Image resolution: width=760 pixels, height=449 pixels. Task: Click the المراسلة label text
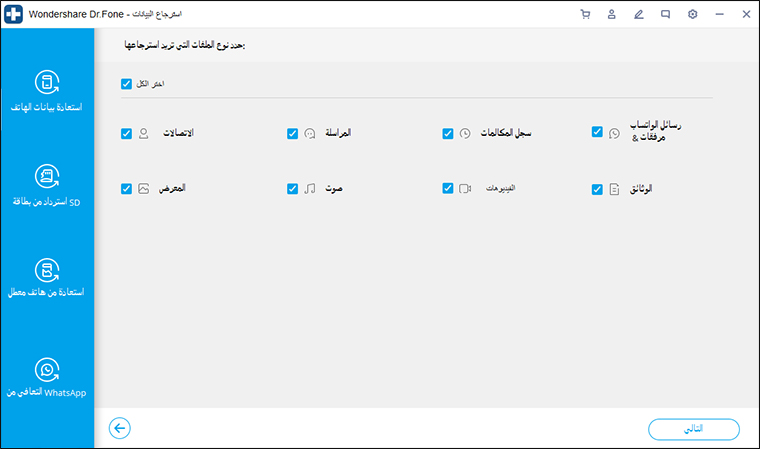pos(338,133)
